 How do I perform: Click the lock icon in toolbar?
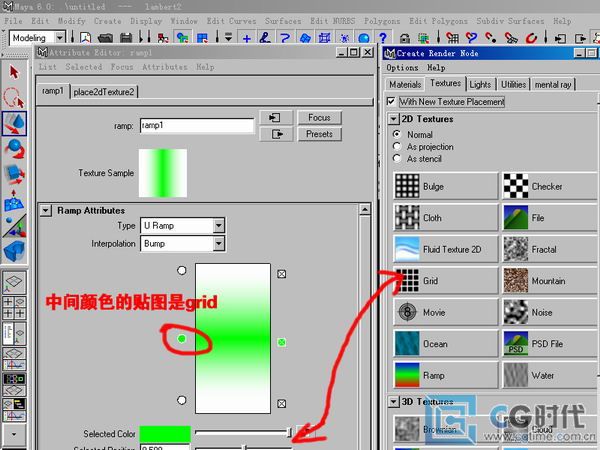click(404, 38)
